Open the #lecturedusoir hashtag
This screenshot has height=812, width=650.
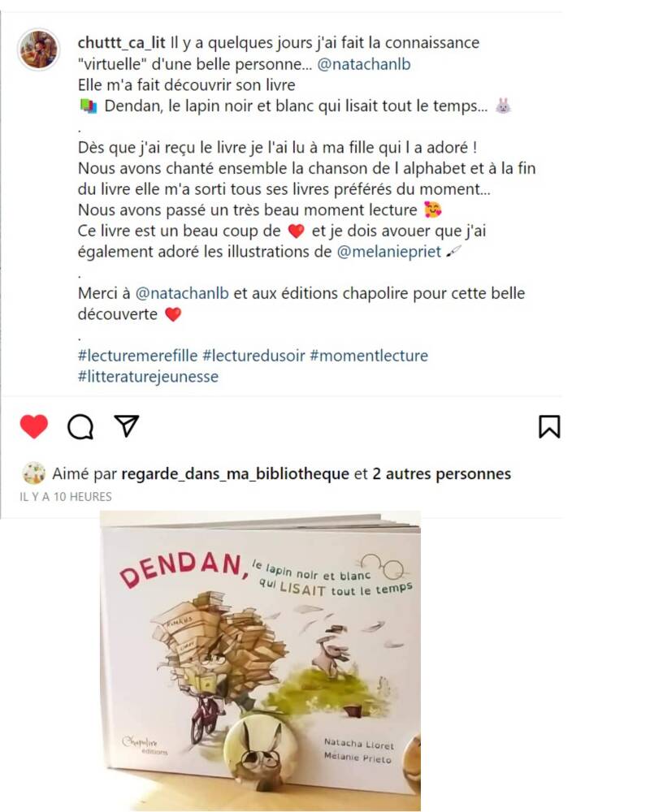click(253, 356)
